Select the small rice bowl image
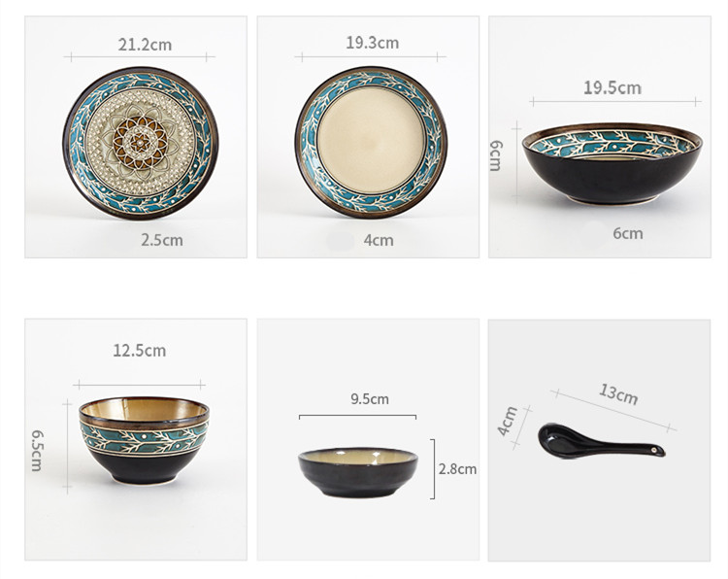 coord(144,440)
